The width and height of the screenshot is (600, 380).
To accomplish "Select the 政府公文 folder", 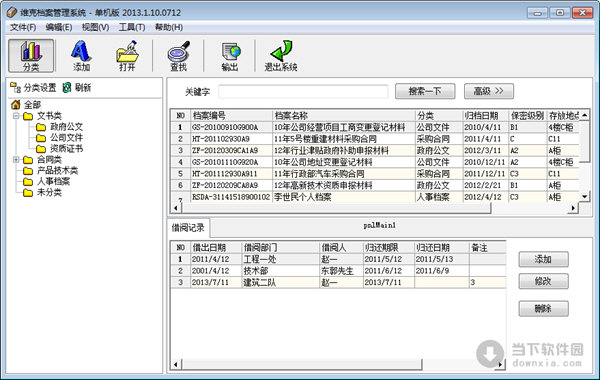I will pos(60,127).
